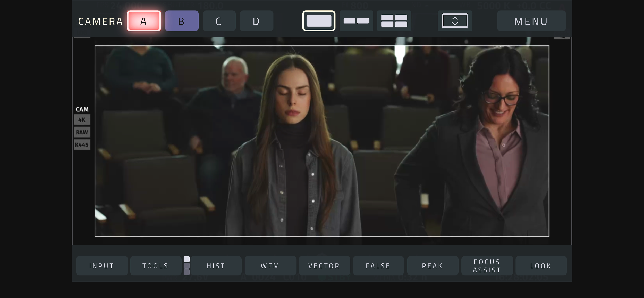Click the camera video preview
Viewport: 644px width, 298px height.
pyautogui.click(x=322, y=141)
